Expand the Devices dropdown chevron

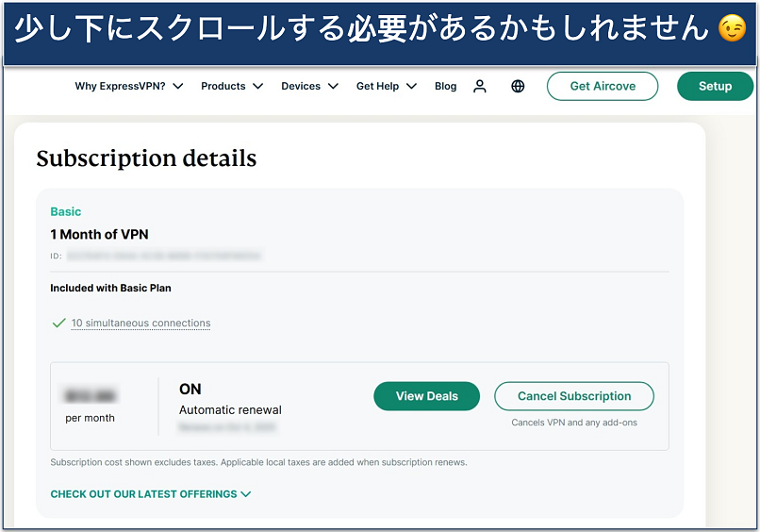click(x=333, y=87)
